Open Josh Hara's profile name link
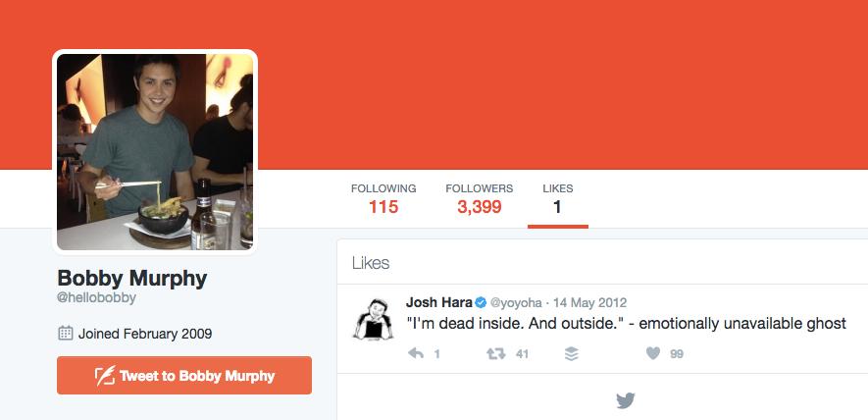Screen dimensions: 868x420 pyautogui.click(x=439, y=302)
